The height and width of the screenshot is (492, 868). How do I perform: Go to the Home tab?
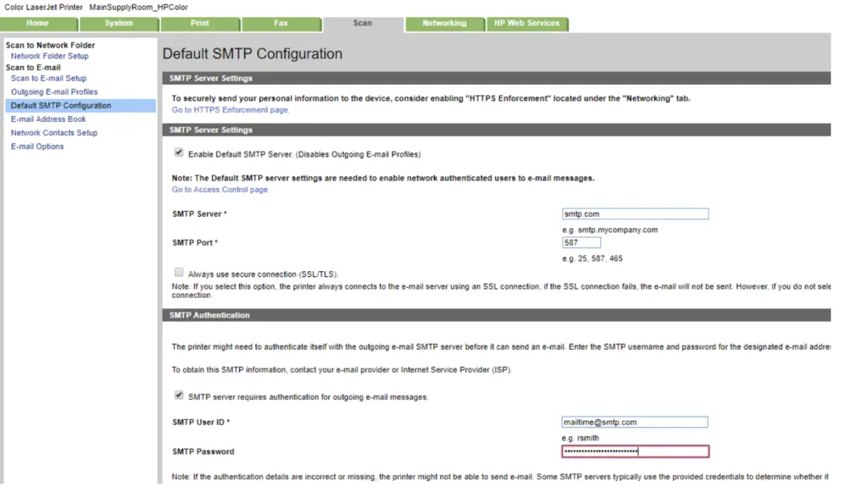click(37, 24)
